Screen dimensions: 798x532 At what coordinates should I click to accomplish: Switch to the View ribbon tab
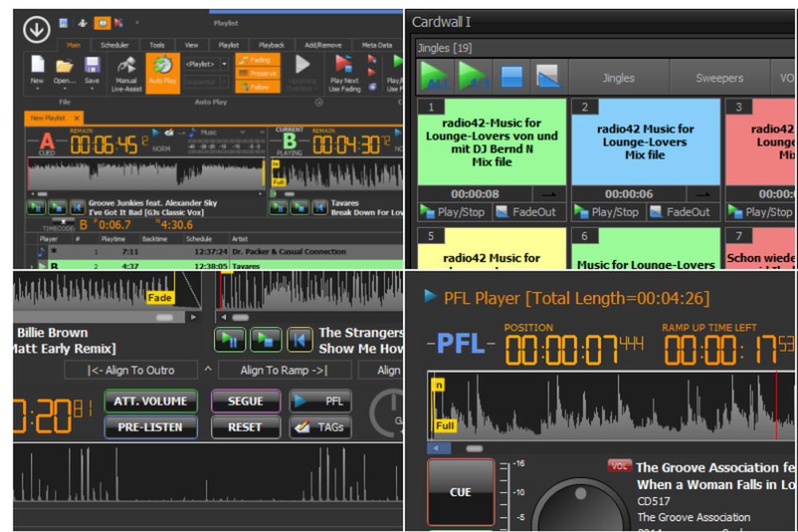coord(192,45)
